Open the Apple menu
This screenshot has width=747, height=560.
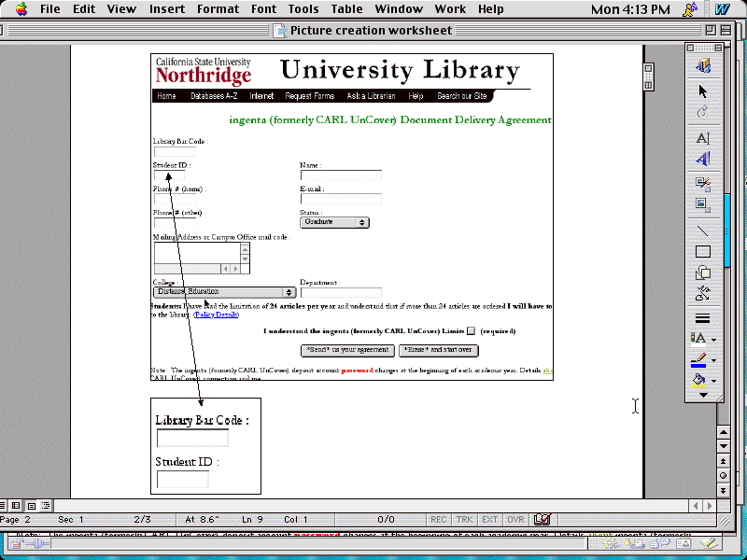pos(21,9)
